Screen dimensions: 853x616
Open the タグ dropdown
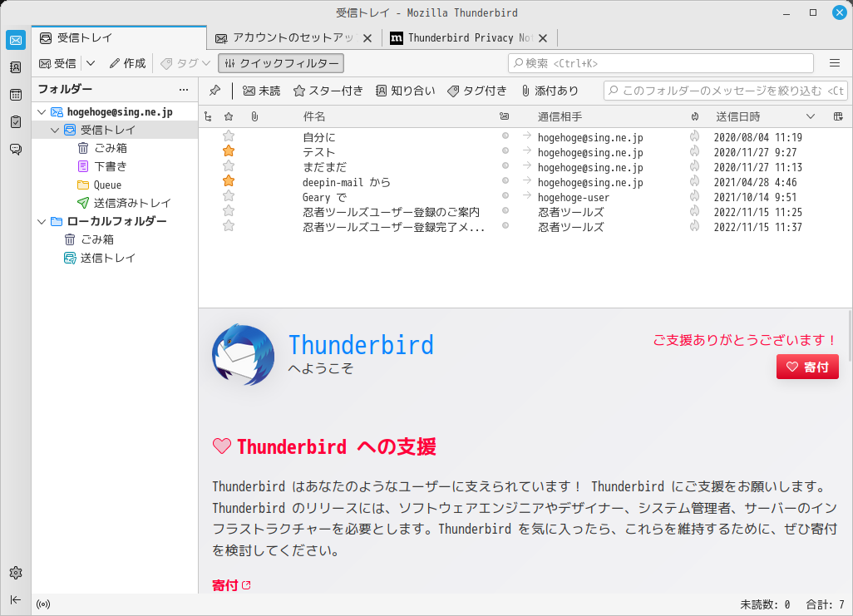coord(185,63)
